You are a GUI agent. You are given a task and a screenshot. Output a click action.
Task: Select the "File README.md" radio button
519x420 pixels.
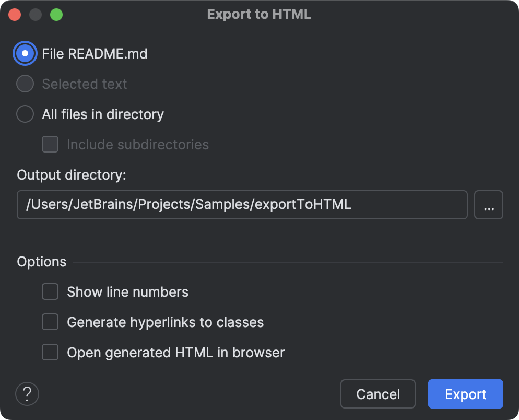point(25,53)
